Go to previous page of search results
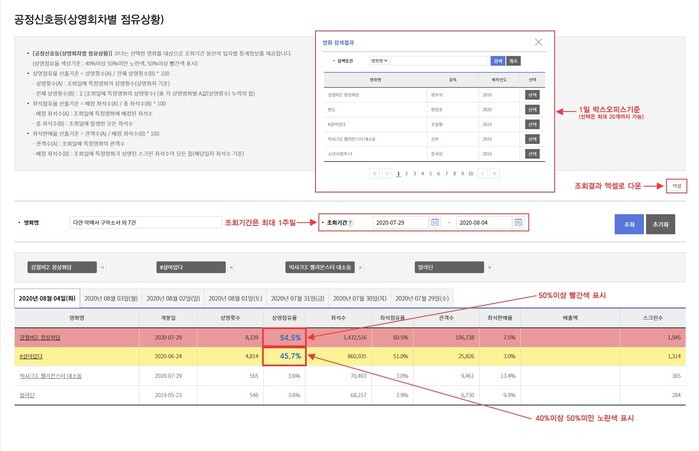The image size is (699, 451). pos(387,173)
